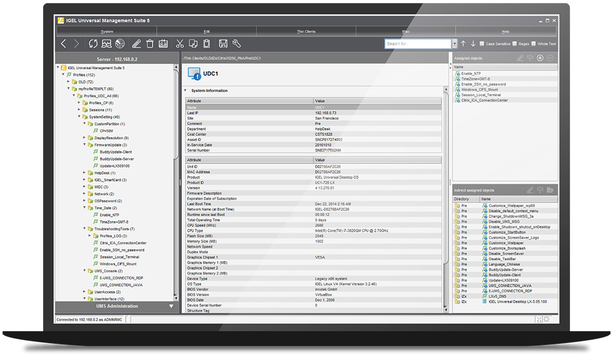The height and width of the screenshot is (364, 613).
Task: Select the Update+LX509100 profile in tree
Action: [114, 166]
